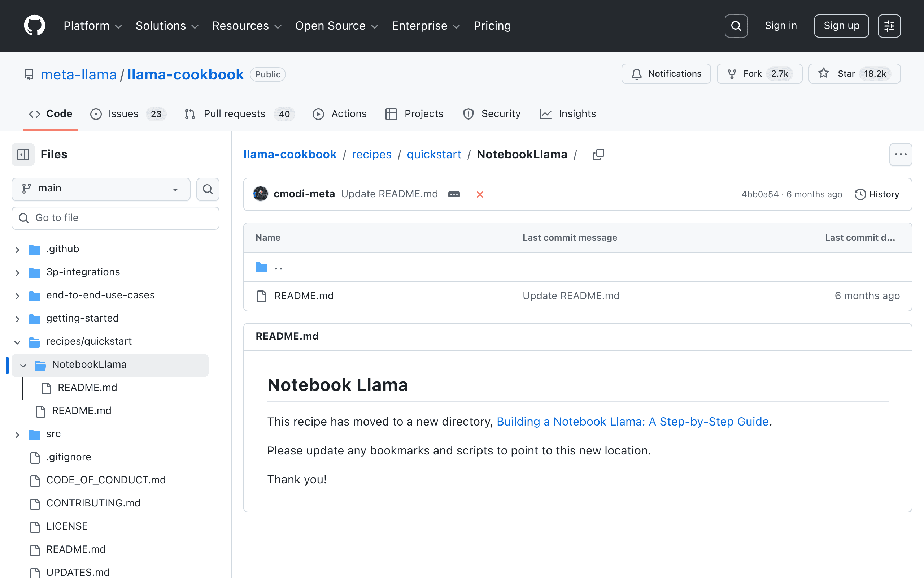Viewport: 924px width, 578px height.
Task: Open CODE_OF_CONDUCT.md in the file tree
Action: pyautogui.click(x=106, y=480)
